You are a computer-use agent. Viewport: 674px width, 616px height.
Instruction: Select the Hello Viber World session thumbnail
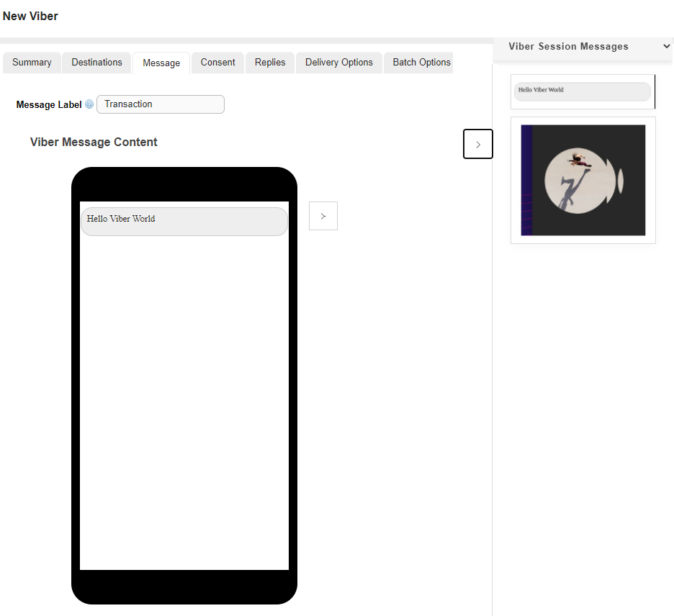pos(582,91)
